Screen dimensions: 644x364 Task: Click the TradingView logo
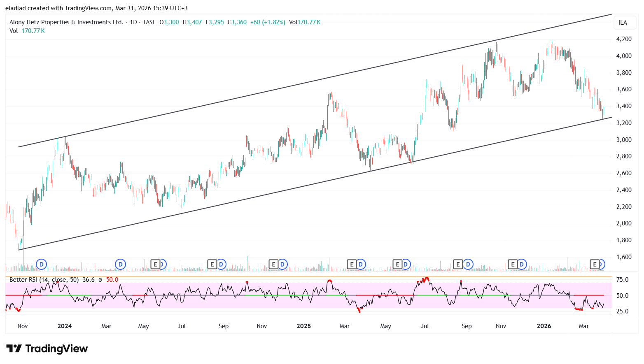point(47,349)
